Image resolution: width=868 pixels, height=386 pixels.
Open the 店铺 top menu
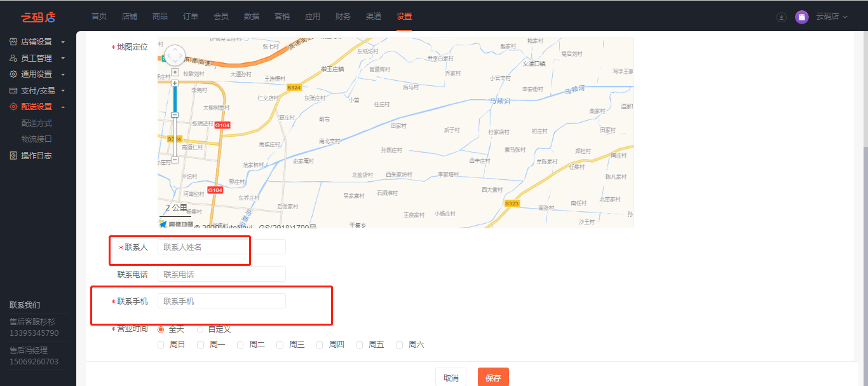[x=130, y=17]
